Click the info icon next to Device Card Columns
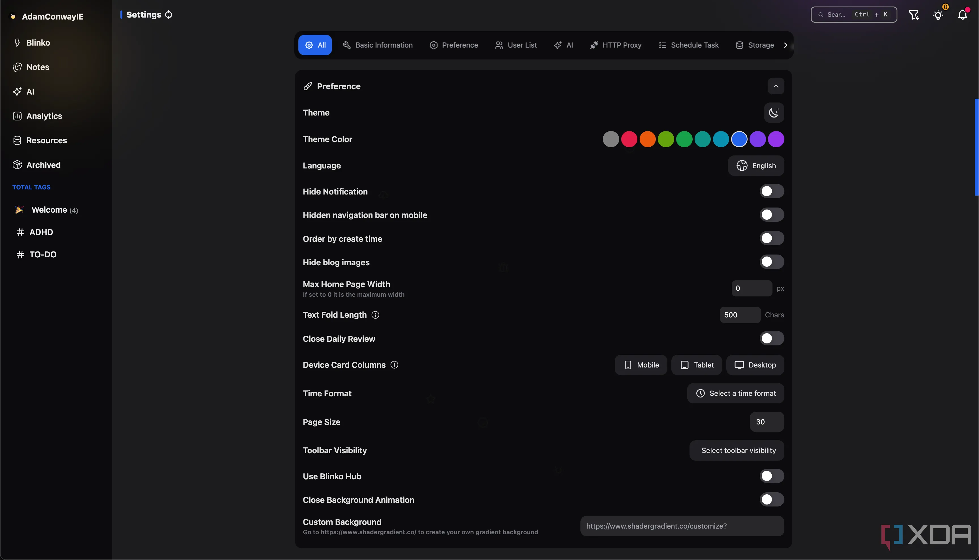979x560 pixels. [x=394, y=365]
